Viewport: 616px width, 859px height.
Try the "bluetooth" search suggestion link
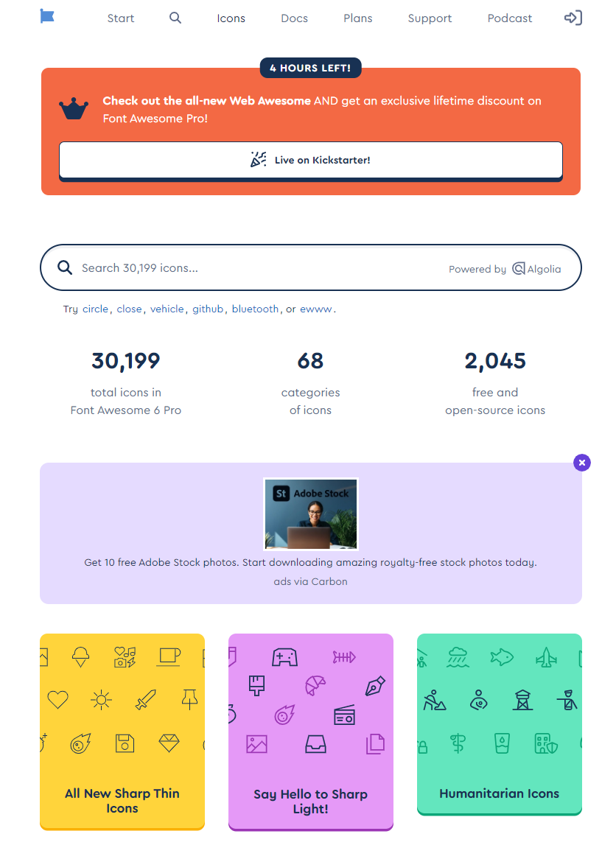255,309
